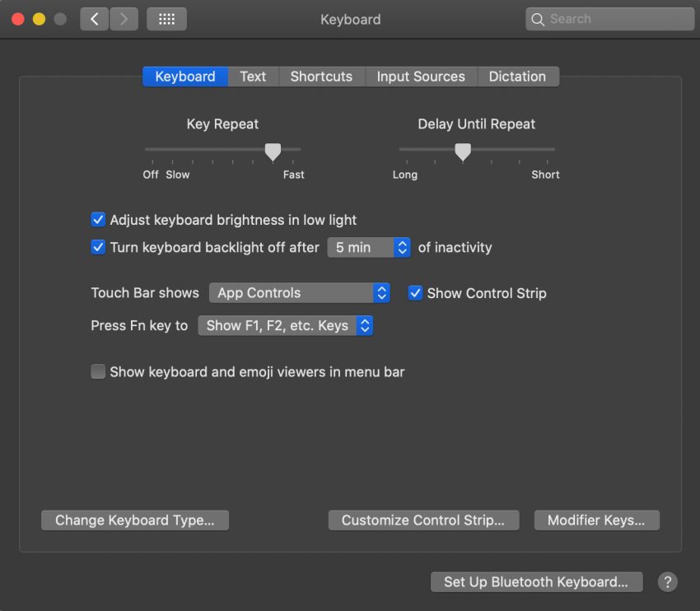Open help via the question mark icon
Image resolution: width=700 pixels, height=611 pixels.
667,581
